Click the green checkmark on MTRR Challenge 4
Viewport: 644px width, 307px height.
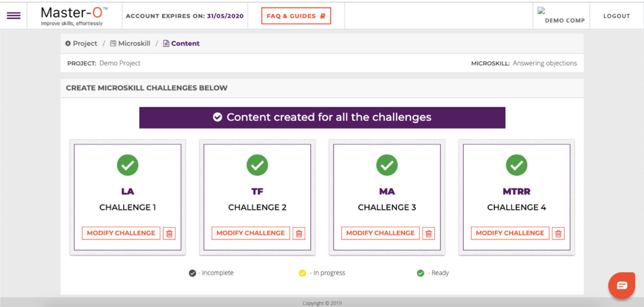[x=516, y=165]
